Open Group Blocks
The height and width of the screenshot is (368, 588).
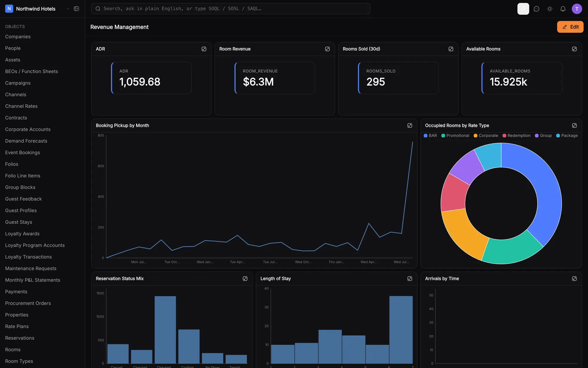coord(20,187)
